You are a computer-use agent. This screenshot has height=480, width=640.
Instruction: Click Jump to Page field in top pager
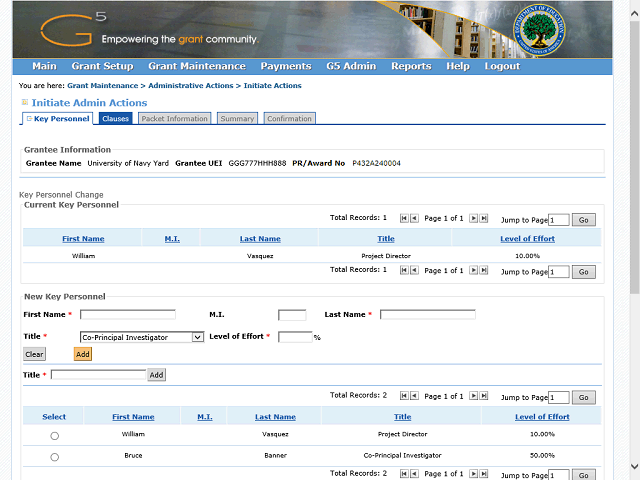pyautogui.click(x=558, y=220)
